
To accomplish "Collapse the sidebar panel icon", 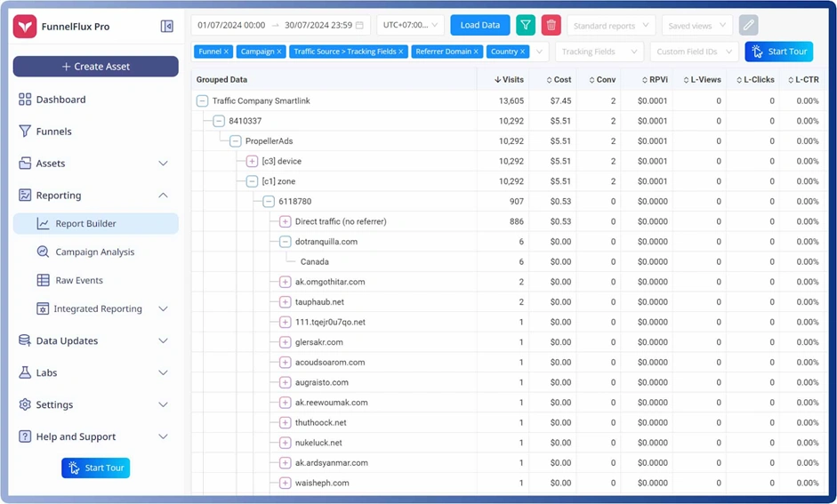I will (166, 27).
